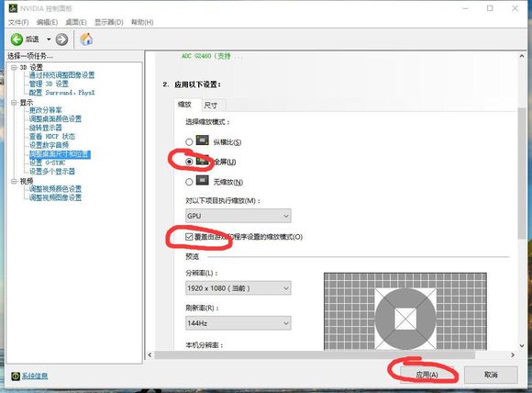Screen dimensions: 532x393
Task: Open 调整桌面颜色设置 in tree
Action: point(55,118)
